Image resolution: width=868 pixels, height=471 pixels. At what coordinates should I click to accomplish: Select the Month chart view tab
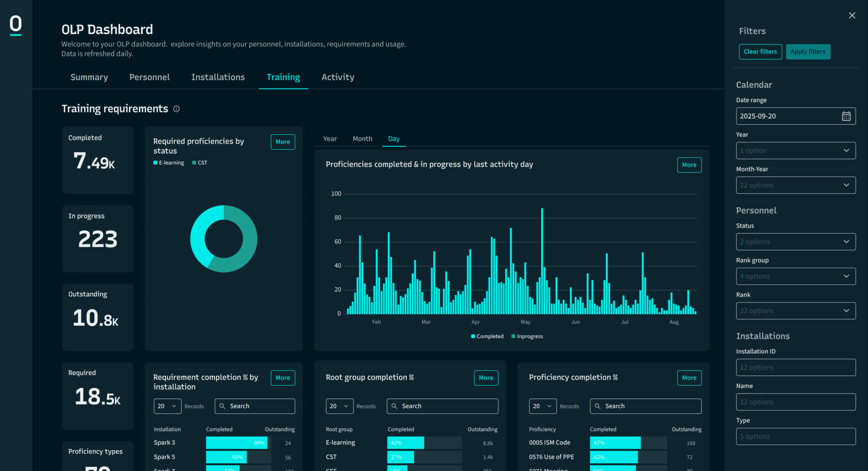tap(362, 139)
